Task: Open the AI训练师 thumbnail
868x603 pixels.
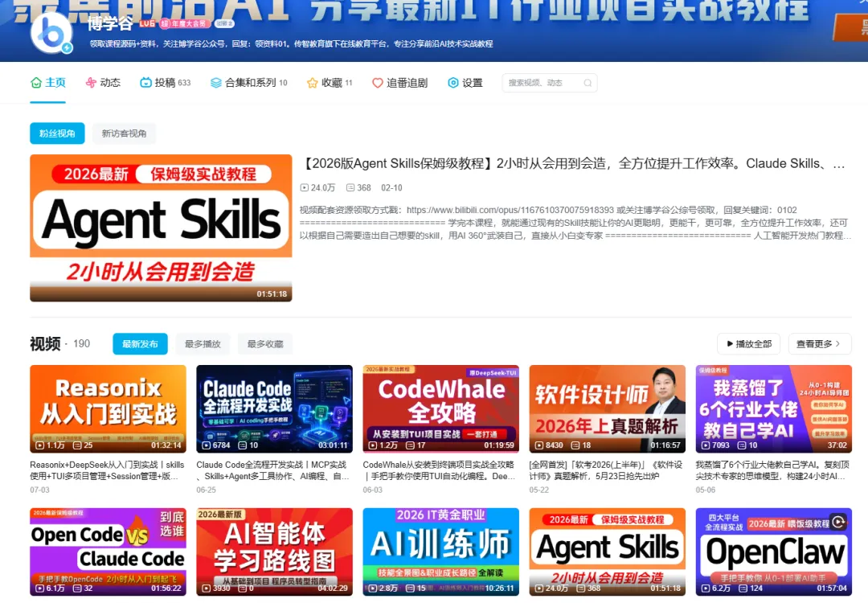Action: pos(440,552)
